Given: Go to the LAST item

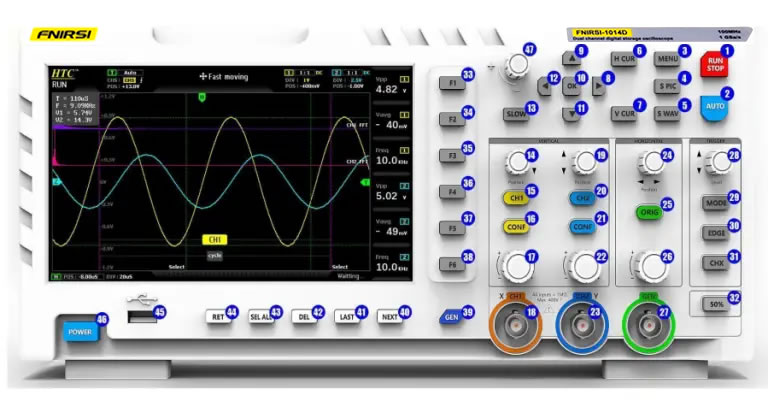Looking at the screenshot, I should 347,317.
